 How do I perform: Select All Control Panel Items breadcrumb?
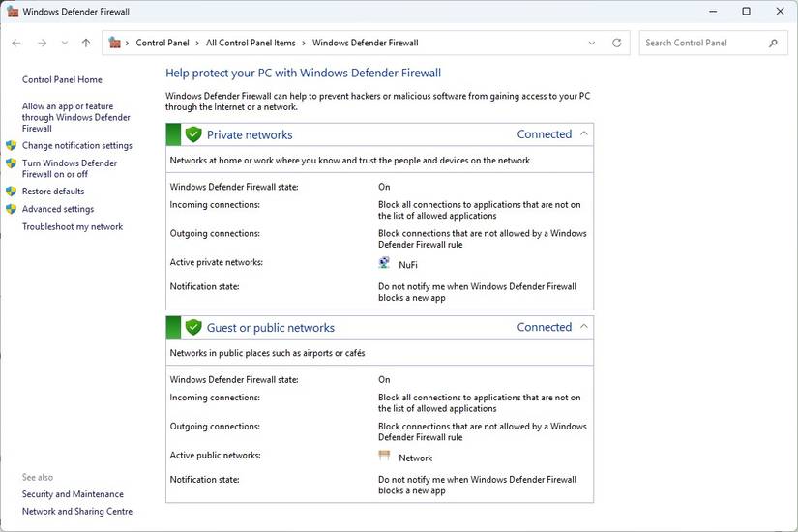click(251, 44)
